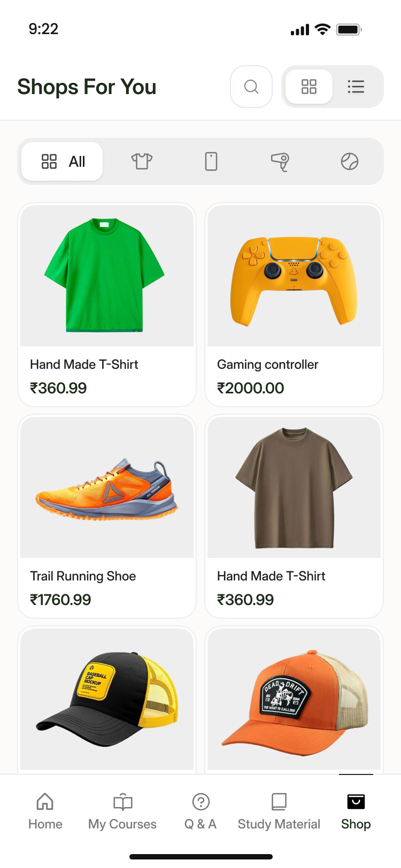Open the My Courses tab
The width and height of the screenshot is (401, 868).
(x=122, y=811)
